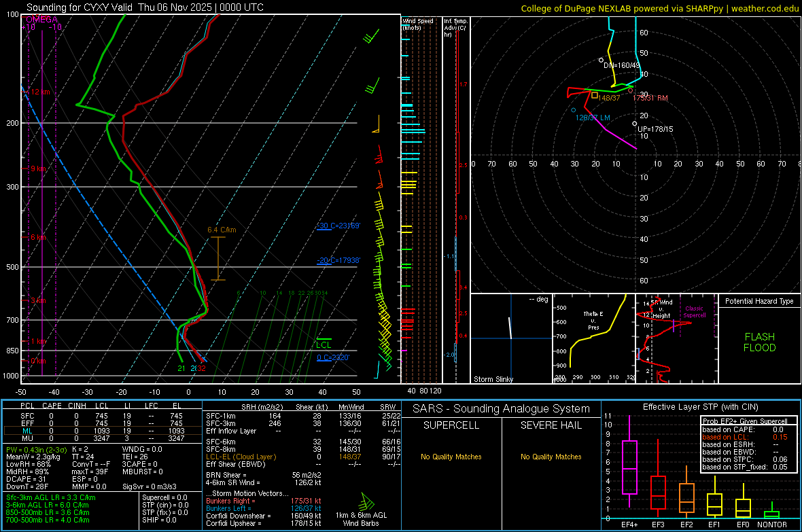Click the Sfc-3km AGL LR = 3.3 C/km line
This screenshot has height=532, width=802.
(x=51, y=497)
